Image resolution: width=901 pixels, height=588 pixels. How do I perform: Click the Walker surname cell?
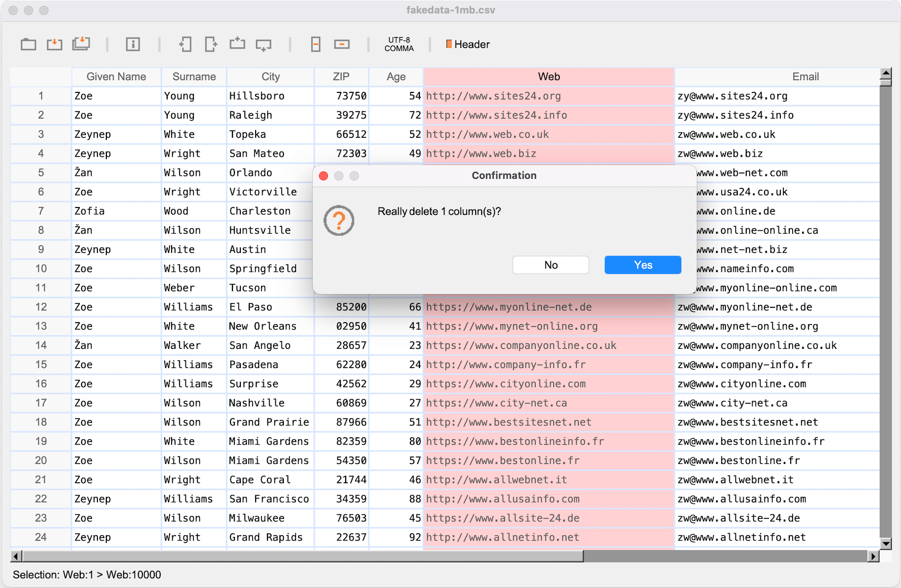tap(194, 345)
